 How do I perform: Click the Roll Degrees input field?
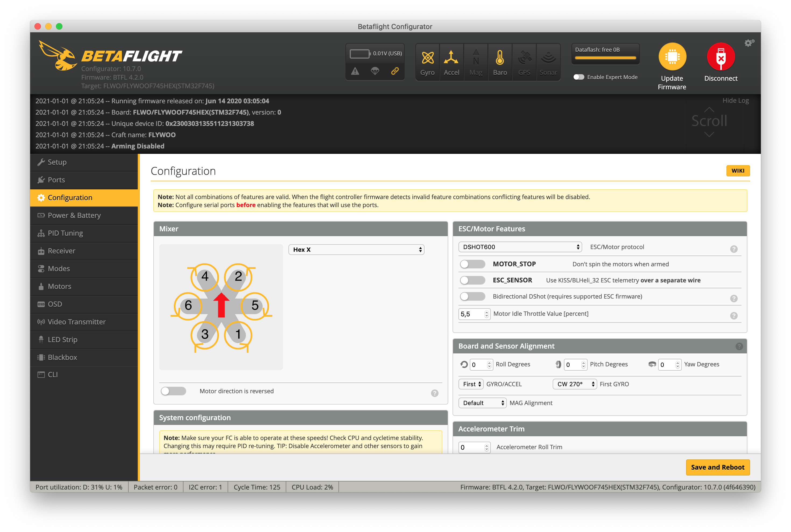[x=481, y=365]
